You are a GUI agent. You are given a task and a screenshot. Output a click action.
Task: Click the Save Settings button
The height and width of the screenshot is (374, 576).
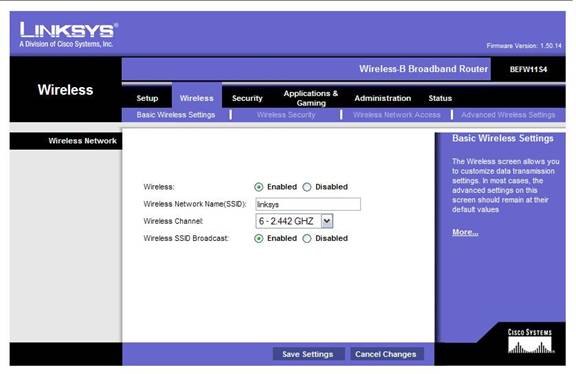(308, 354)
